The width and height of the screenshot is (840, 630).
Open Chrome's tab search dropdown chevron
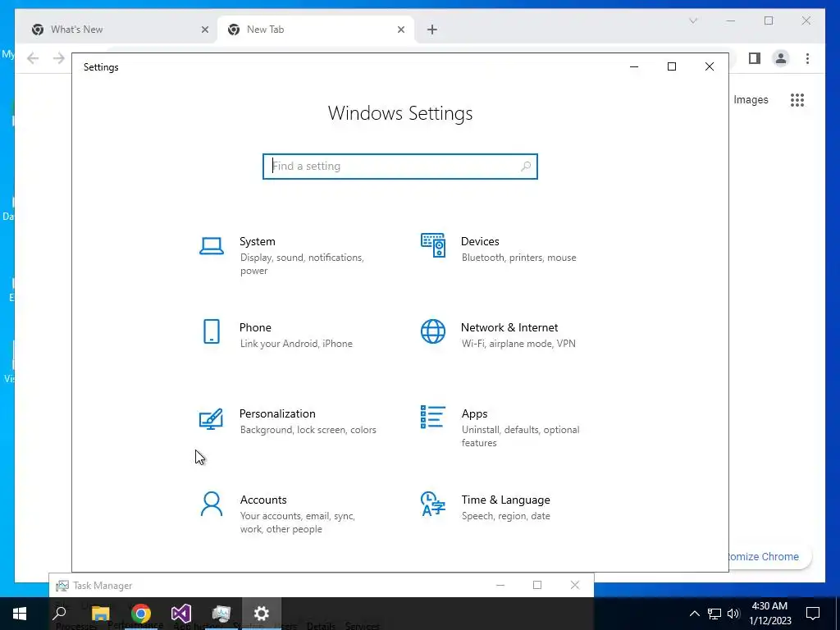pos(693,21)
